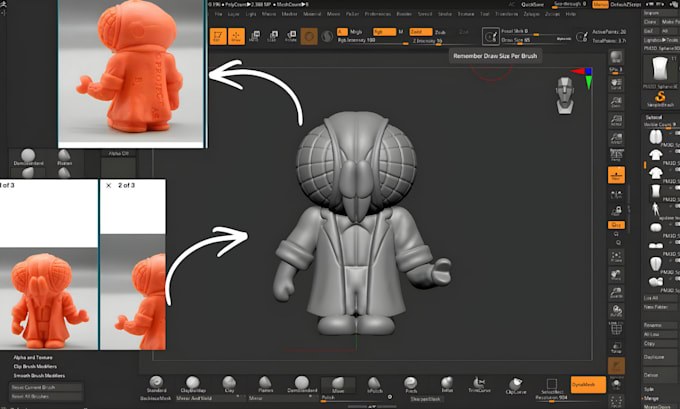Screen dimensions: 680x409
Task: Click Reset All Brushes
Action: click(46, 396)
